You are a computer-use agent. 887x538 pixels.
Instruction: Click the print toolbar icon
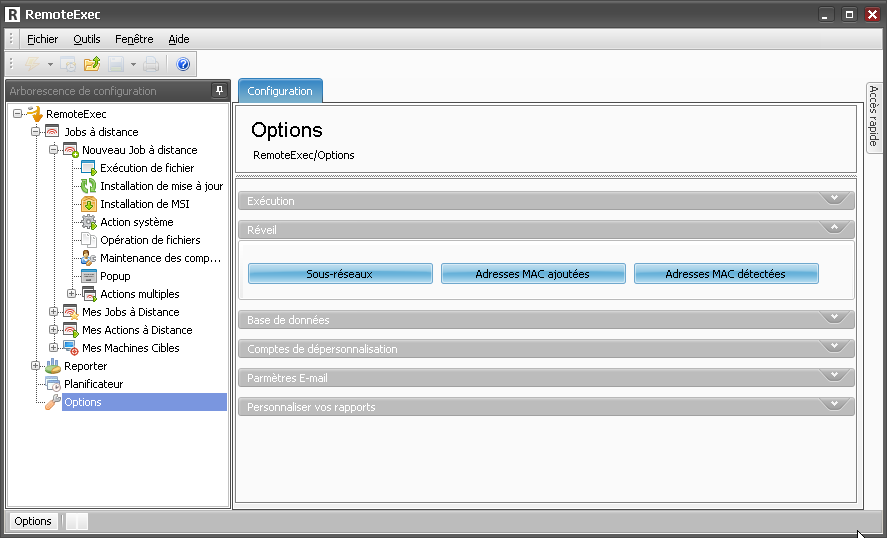pyautogui.click(x=151, y=64)
